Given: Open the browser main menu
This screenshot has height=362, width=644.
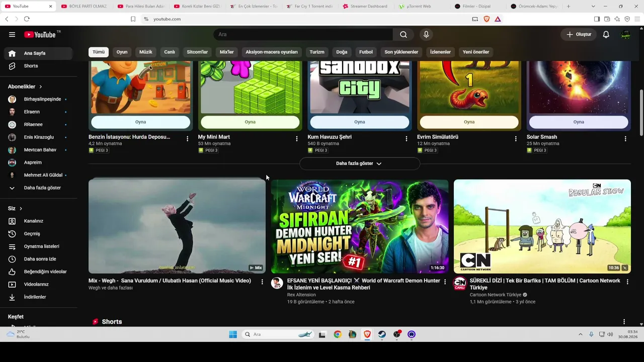Looking at the screenshot, I should click(637, 19).
